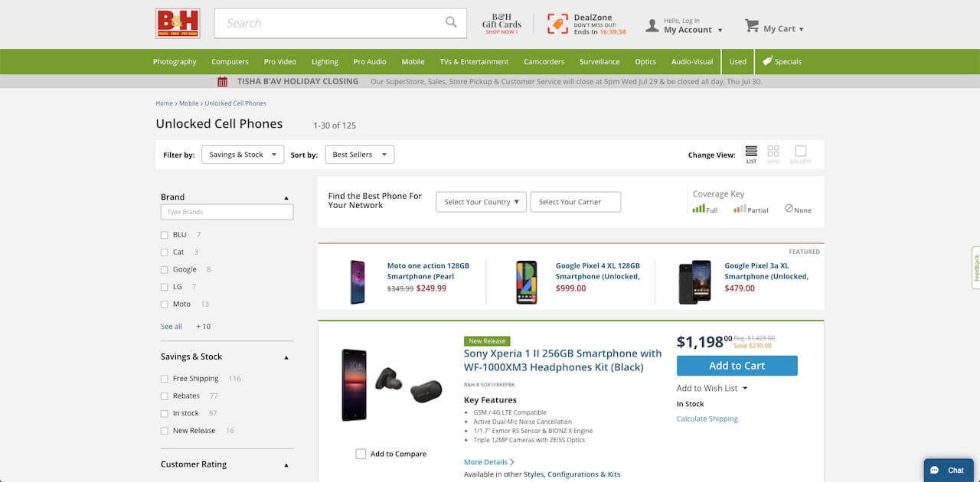Click the DealZone flame icon
The width and height of the screenshot is (980, 482).
pos(557,23)
